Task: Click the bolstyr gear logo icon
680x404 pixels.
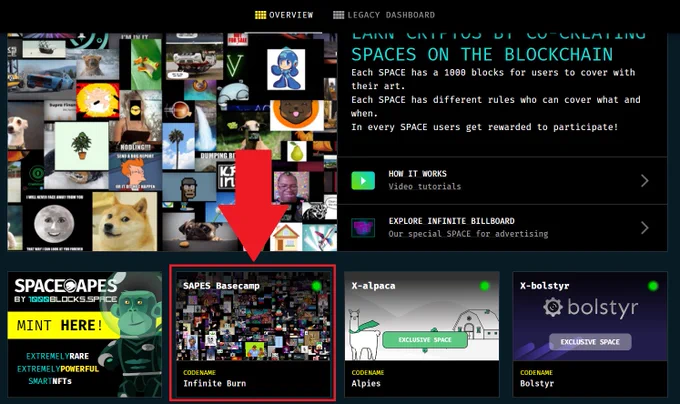Action: tap(553, 307)
